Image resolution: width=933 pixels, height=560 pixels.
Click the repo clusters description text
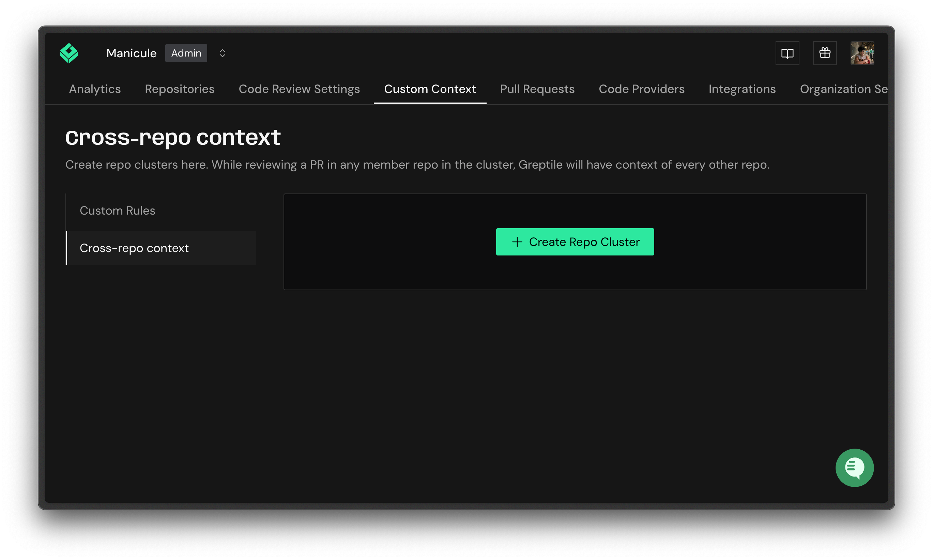tap(417, 165)
